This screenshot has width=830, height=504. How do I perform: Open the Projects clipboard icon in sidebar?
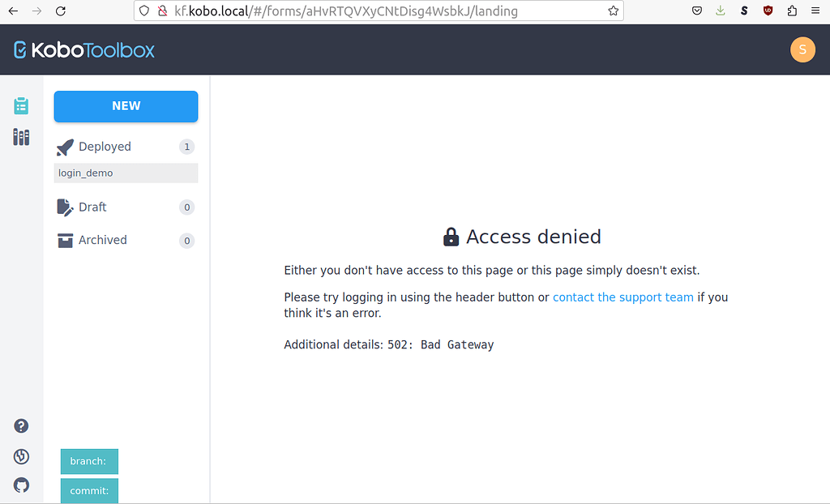(20, 105)
